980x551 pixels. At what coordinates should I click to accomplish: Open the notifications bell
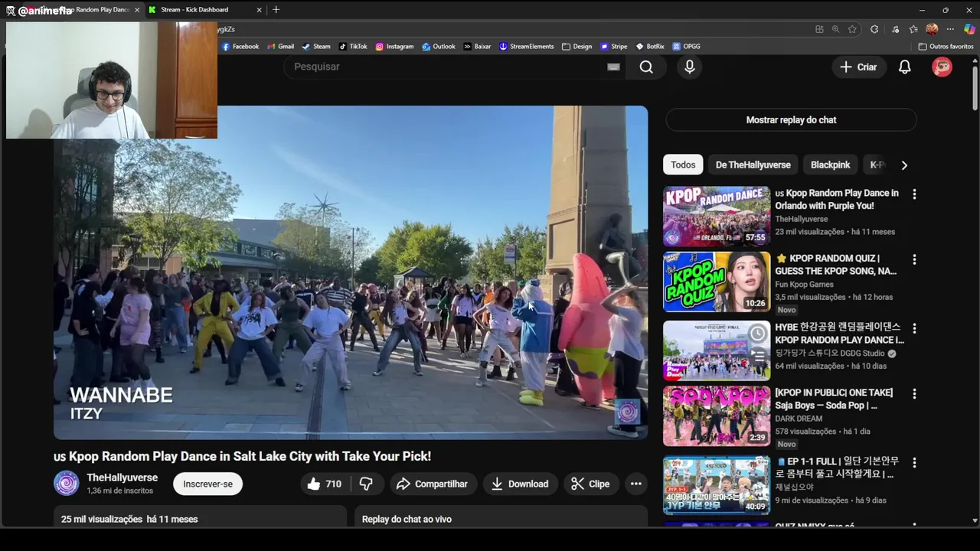[x=904, y=67]
